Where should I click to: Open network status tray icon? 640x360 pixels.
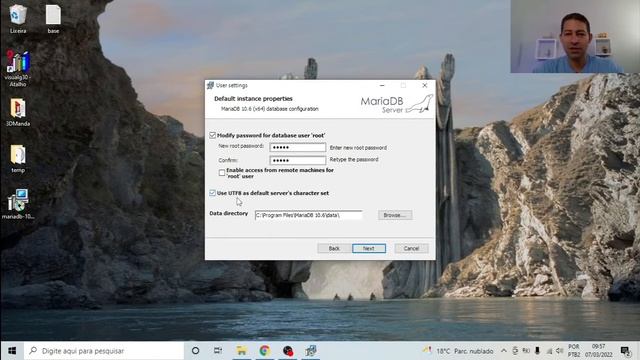tap(549, 351)
